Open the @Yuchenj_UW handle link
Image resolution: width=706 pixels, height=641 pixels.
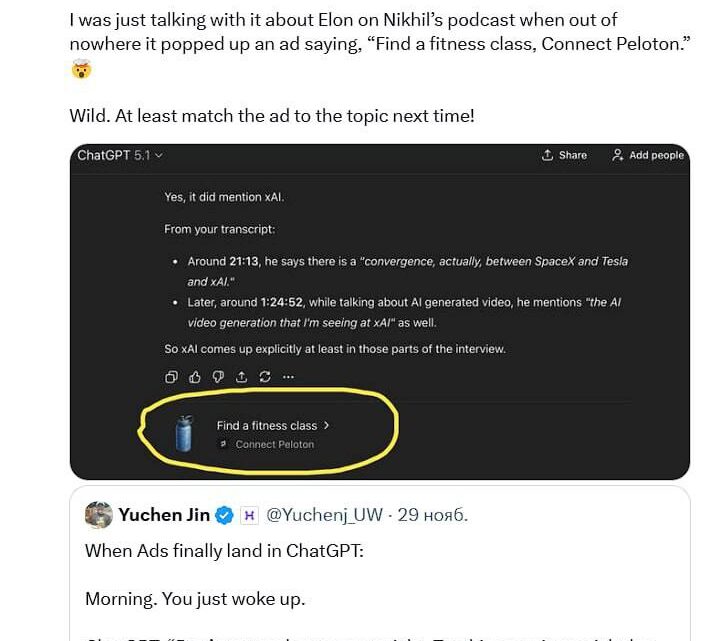tap(325, 516)
